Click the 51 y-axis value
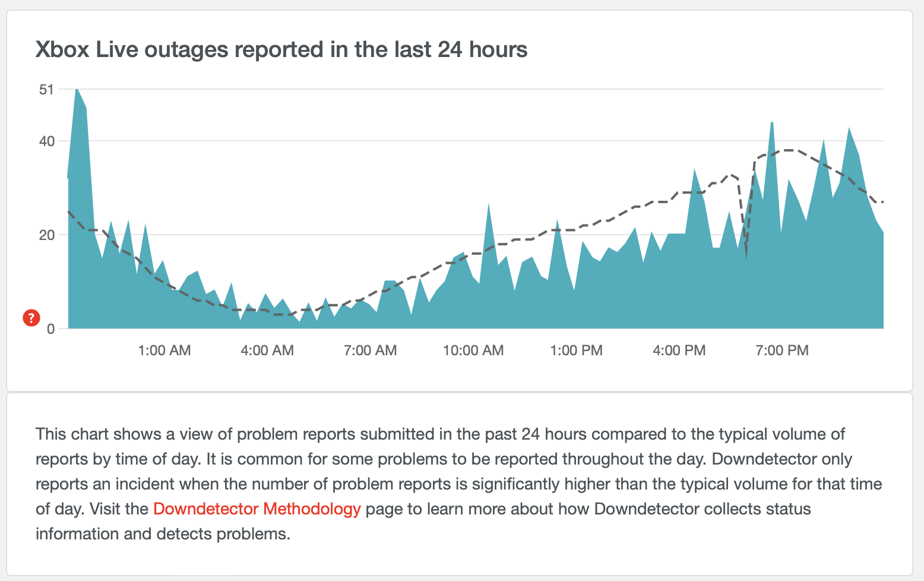The image size is (924, 581). tap(46, 90)
